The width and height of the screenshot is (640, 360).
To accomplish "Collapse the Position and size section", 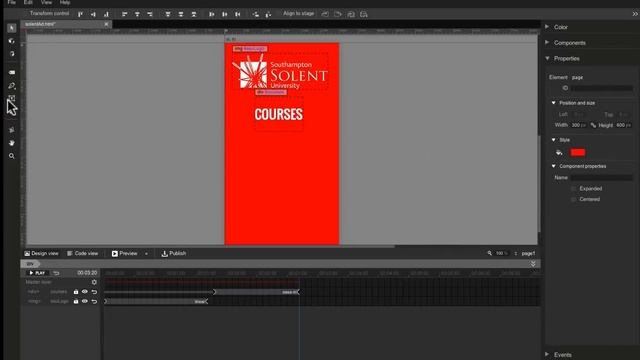I will 553,103.
